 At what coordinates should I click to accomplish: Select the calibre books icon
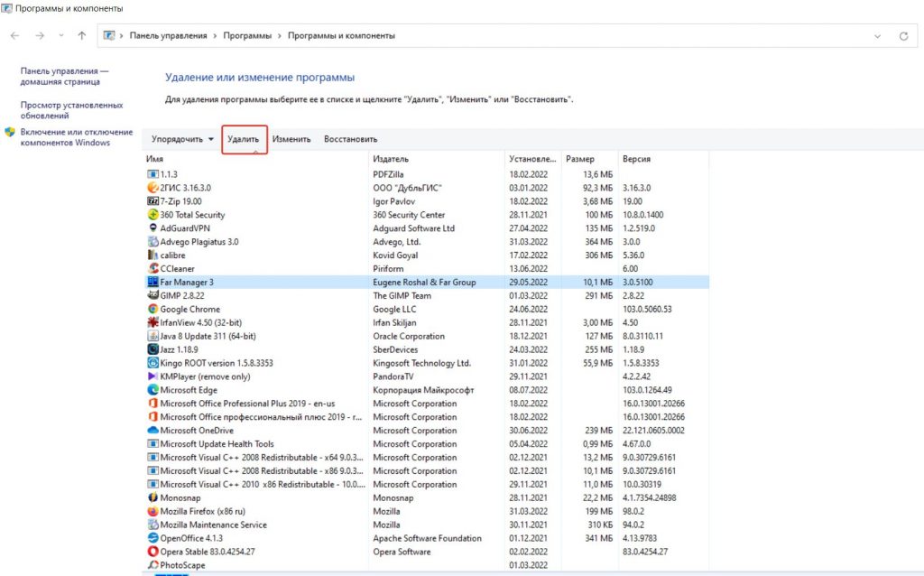(152, 255)
